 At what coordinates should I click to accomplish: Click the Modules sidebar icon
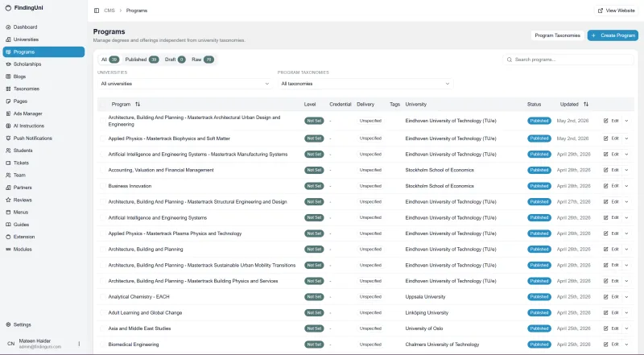coord(8,249)
